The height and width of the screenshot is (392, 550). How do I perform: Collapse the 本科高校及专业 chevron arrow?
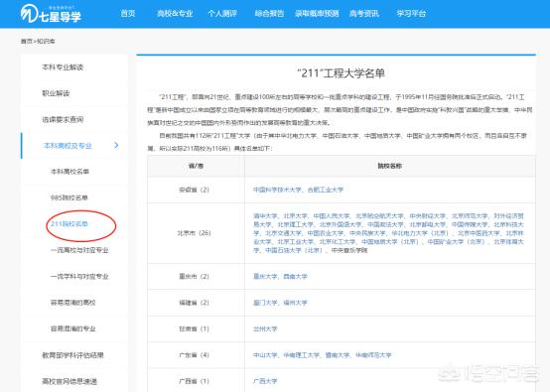[116, 145]
